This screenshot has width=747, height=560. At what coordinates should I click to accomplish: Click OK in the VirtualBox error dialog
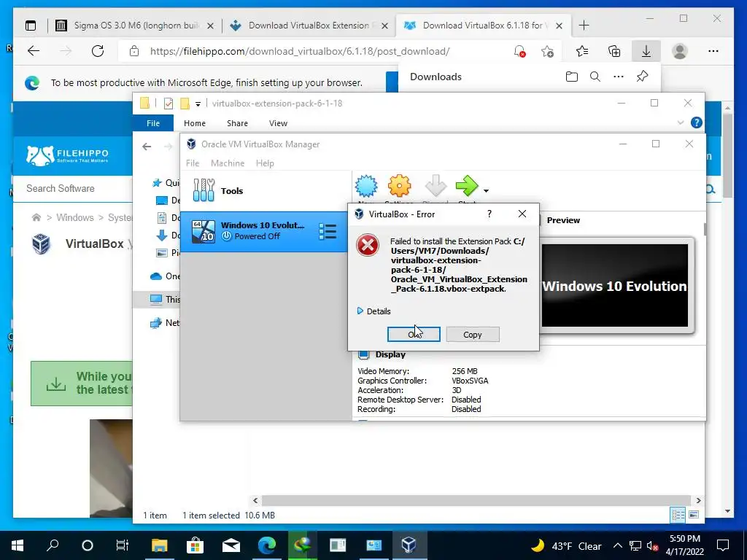click(x=414, y=334)
